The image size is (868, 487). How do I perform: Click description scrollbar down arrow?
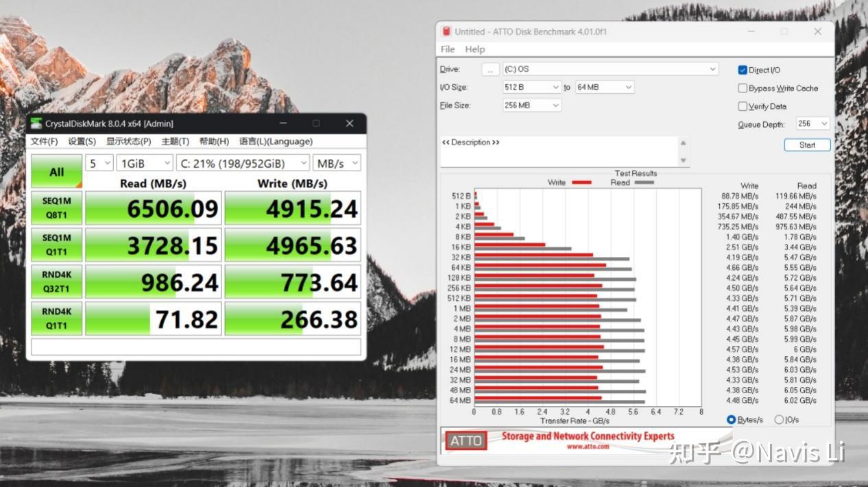point(683,160)
